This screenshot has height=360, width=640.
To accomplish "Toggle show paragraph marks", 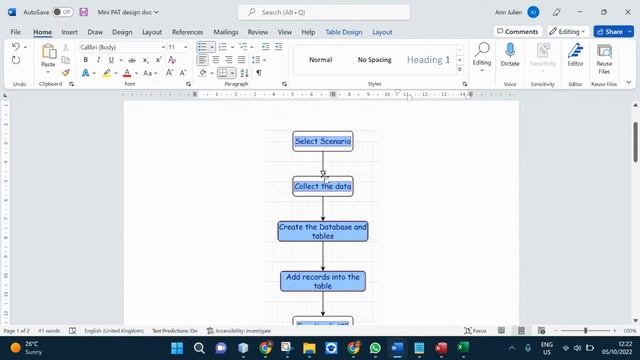I will pyautogui.click(x=259, y=73).
